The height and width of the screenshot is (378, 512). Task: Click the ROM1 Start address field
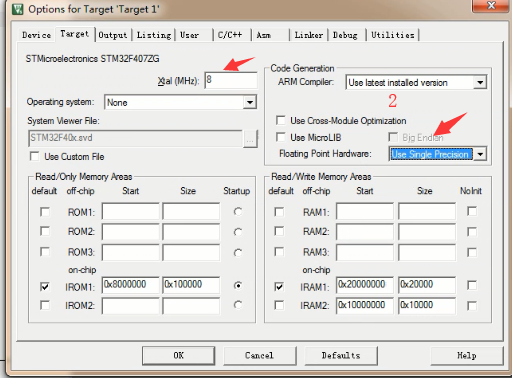point(131,211)
